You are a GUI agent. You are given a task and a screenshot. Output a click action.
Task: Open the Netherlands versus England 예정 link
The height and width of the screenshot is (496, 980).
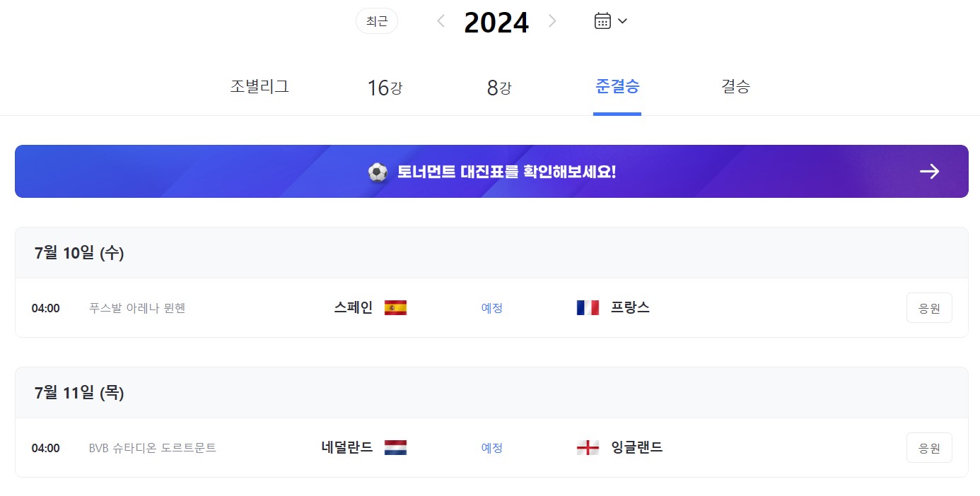(x=491, y=447)
